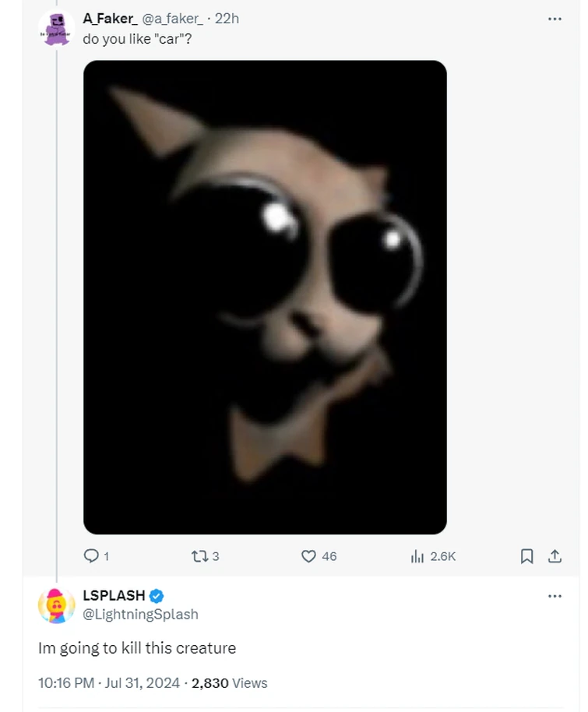Open the three-dot menu on the top tweet
The image size is (588, 712).
click(x=555, y=18)
